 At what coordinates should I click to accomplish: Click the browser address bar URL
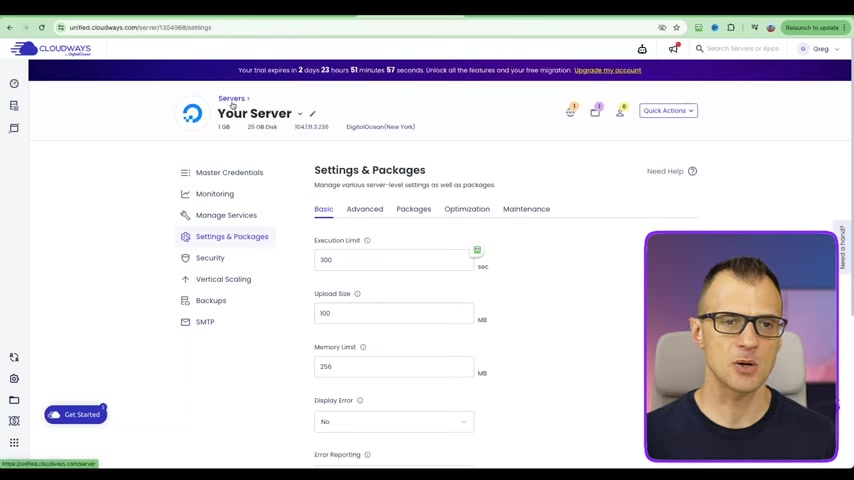tap(141, 27)
